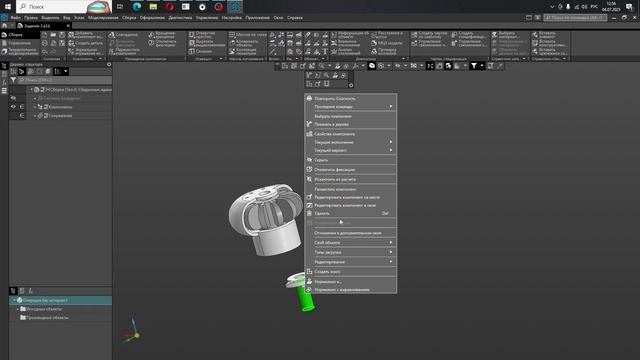Click the Copy objects command
This screenshot has height=360, width=640.
coord(244,43)
